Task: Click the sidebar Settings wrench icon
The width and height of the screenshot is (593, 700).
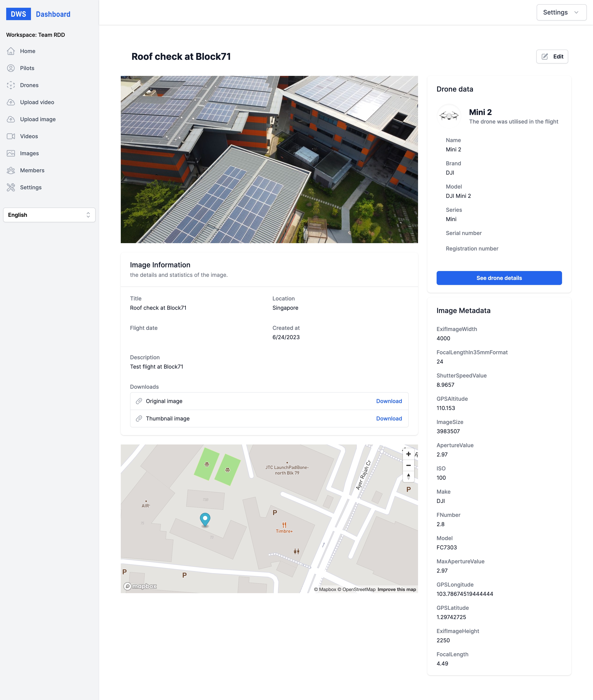Action: [x=11, y=187]
